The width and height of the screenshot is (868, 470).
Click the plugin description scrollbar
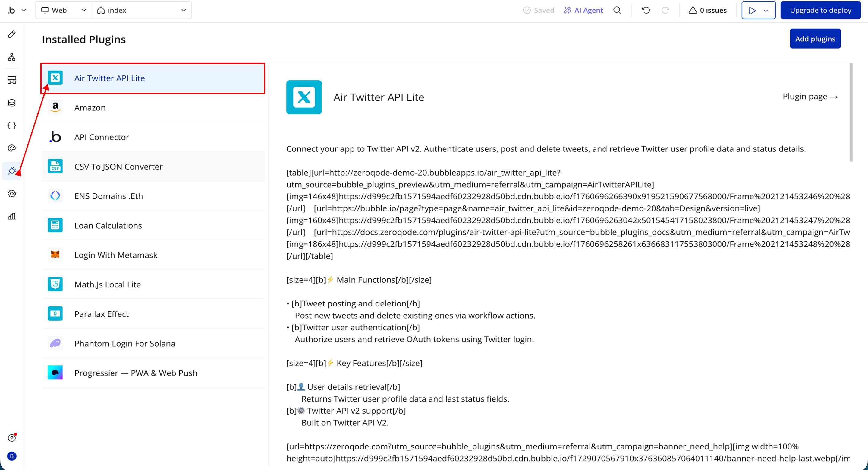pyautogui.click(x=851, y=112)
